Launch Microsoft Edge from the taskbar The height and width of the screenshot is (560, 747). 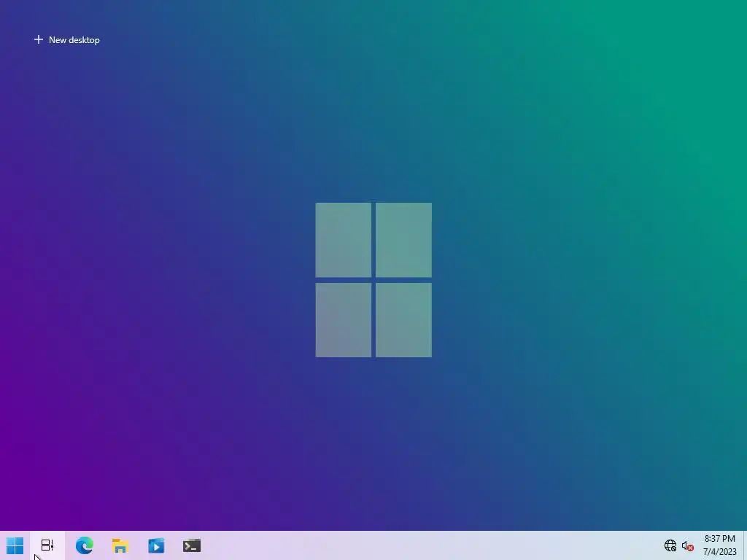click(85, 545)
